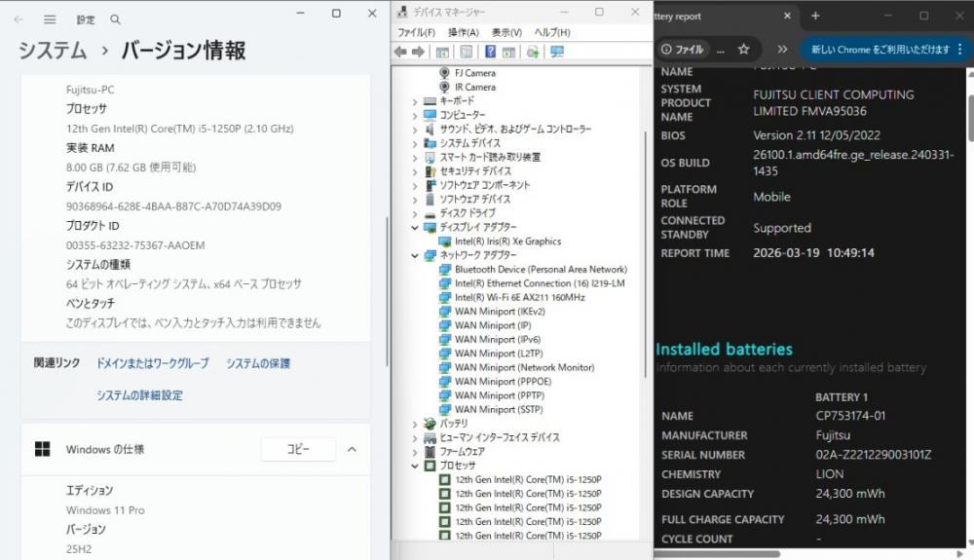Viewport: 974px width, 560px height.
Task: Select Bluetooth Device (Personal Area Network)
Action: pos(541,270)
